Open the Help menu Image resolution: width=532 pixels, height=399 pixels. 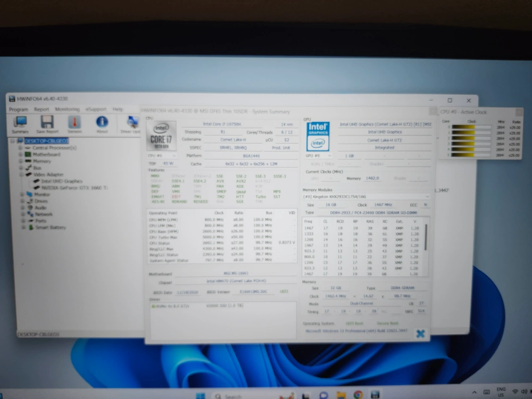tap(118, 109)
